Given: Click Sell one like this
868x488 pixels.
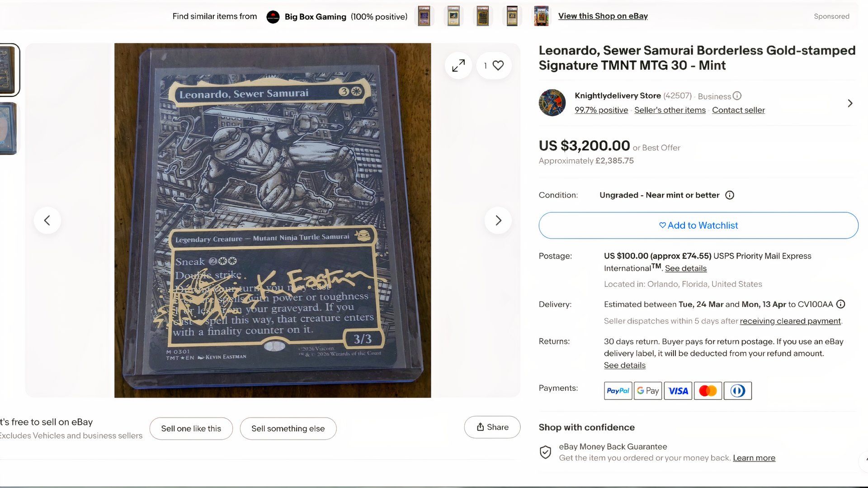Looking at the screenshot, I should pos(191,428).
